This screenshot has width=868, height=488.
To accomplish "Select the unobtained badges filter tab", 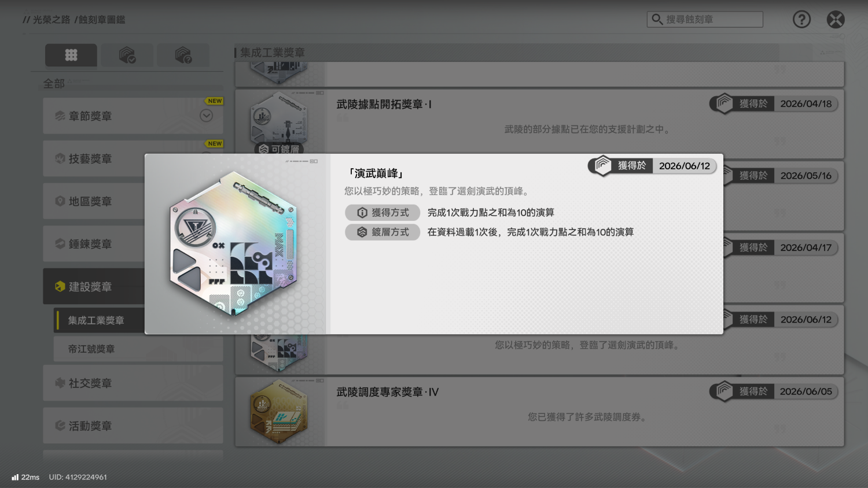I will [x=183, y=55].
